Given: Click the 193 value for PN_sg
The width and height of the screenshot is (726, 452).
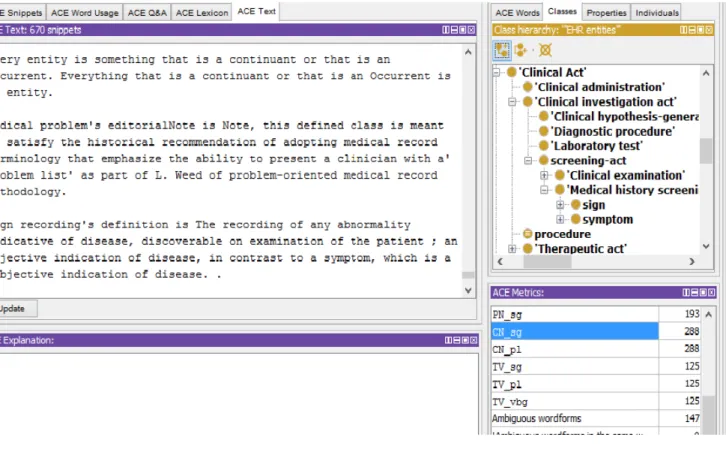Looking at the screenshot, I should pos(692,314).
